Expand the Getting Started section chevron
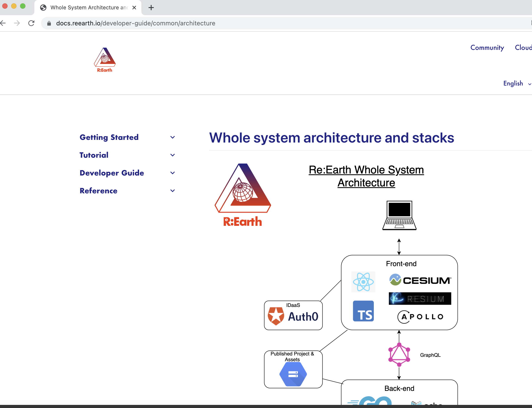This screenshot has height=408, width=532. click(172, 137)
